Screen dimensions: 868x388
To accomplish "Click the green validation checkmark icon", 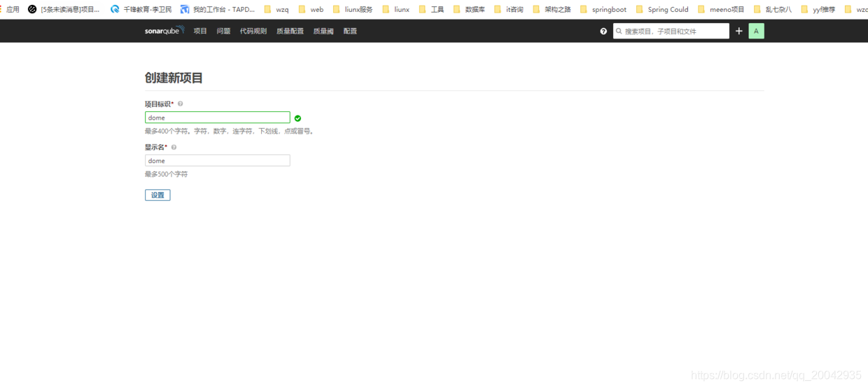I will point(297,118).
